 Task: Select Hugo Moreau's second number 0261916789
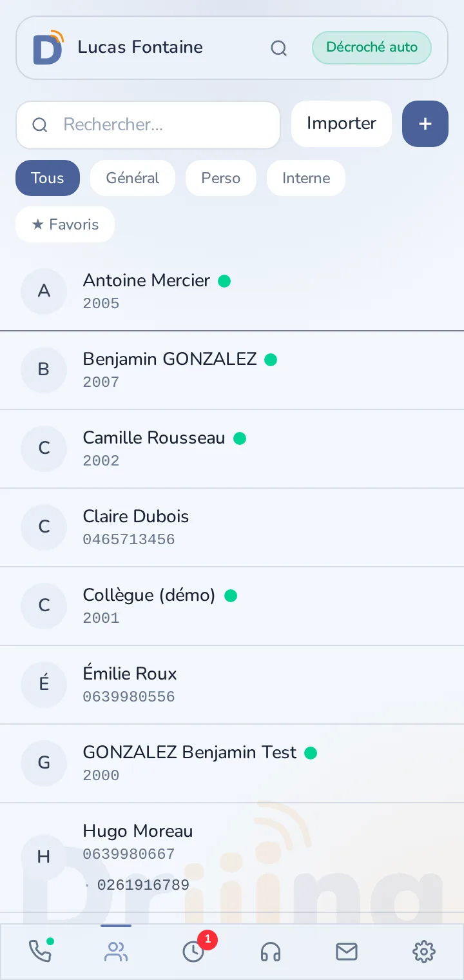tap(143, 885)
